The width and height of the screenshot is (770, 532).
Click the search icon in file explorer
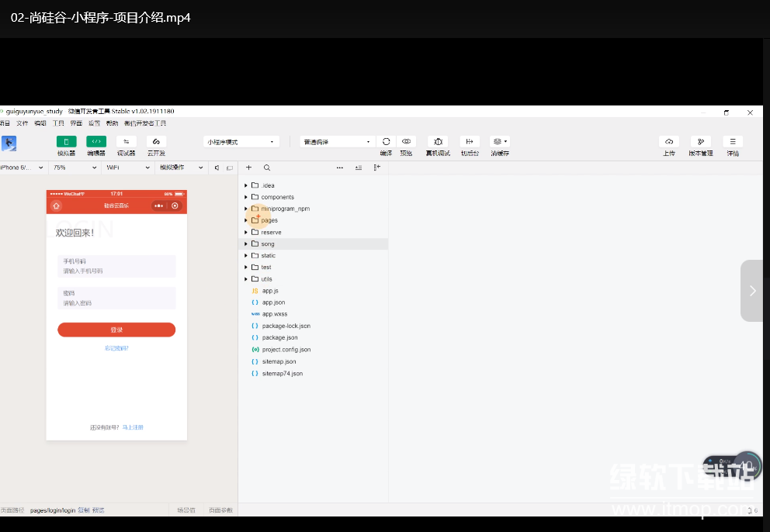click(267, 168)
